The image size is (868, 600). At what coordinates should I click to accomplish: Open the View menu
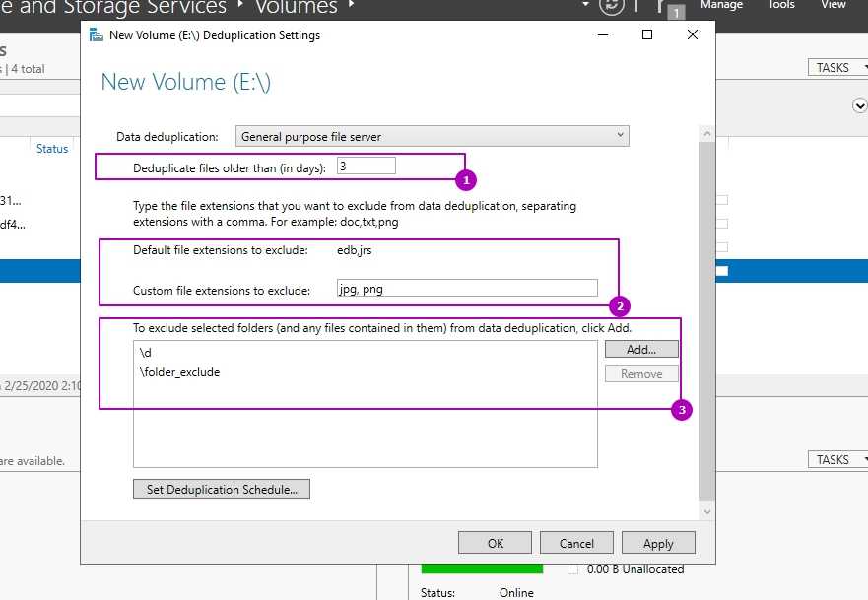point(834,5)
